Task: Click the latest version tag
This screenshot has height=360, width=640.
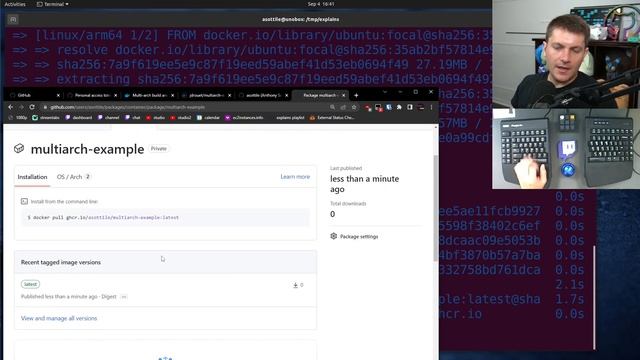Action: click(30, 284)
